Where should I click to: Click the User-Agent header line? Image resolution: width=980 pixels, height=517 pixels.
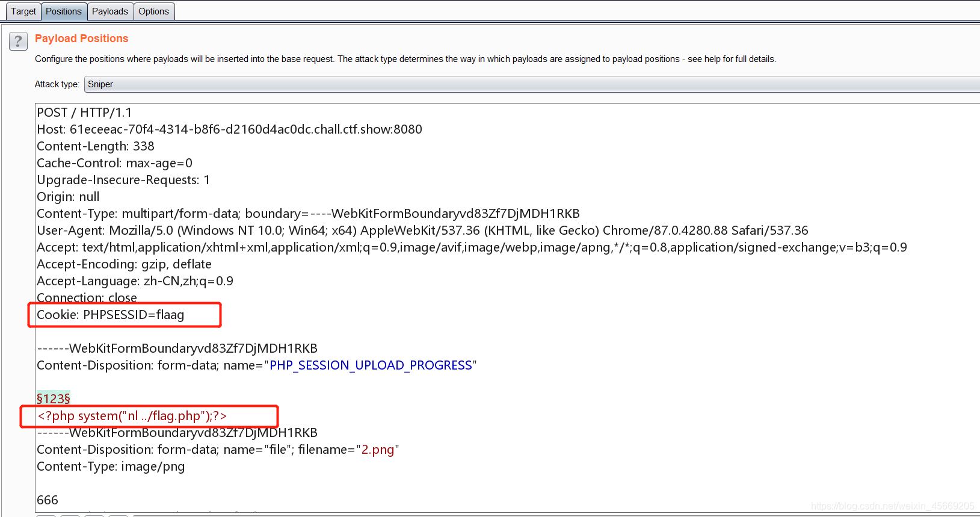tap(422, 231)
